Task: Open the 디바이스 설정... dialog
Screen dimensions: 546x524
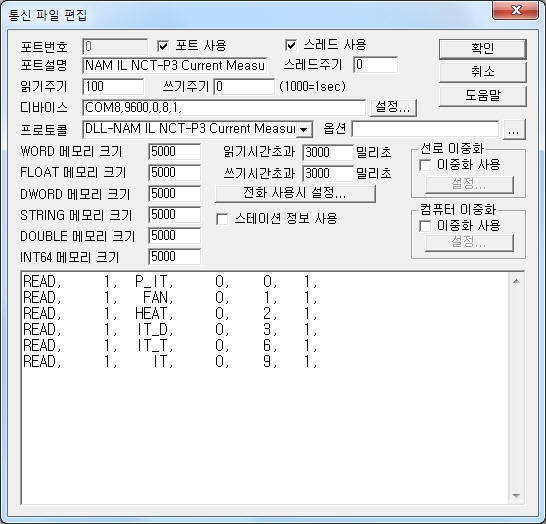Action: (x=393, y=107)
